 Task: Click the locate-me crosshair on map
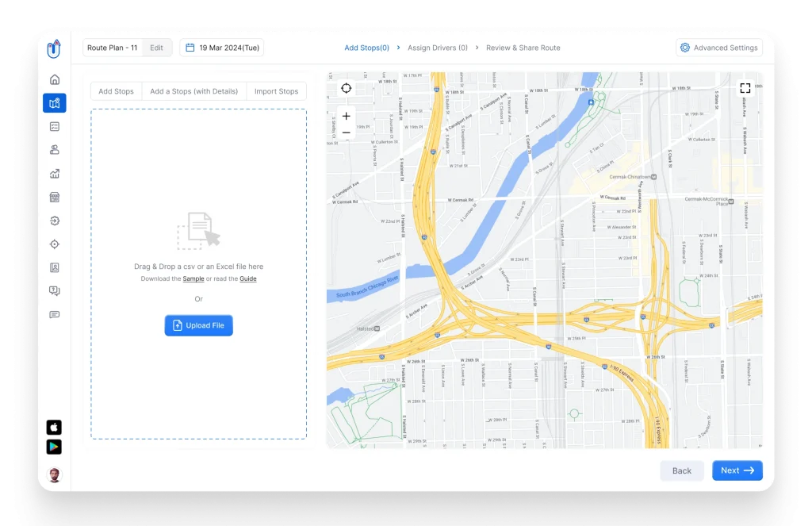coord(346,88)
